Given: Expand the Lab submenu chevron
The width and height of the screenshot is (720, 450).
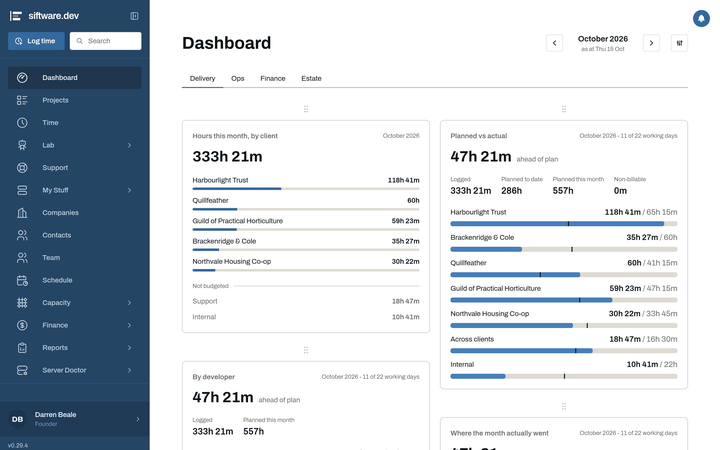Looking at the screenshot, I should point(129,145).
